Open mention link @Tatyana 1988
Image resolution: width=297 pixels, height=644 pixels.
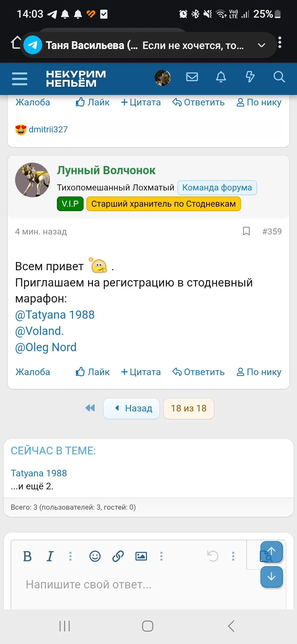55,315
